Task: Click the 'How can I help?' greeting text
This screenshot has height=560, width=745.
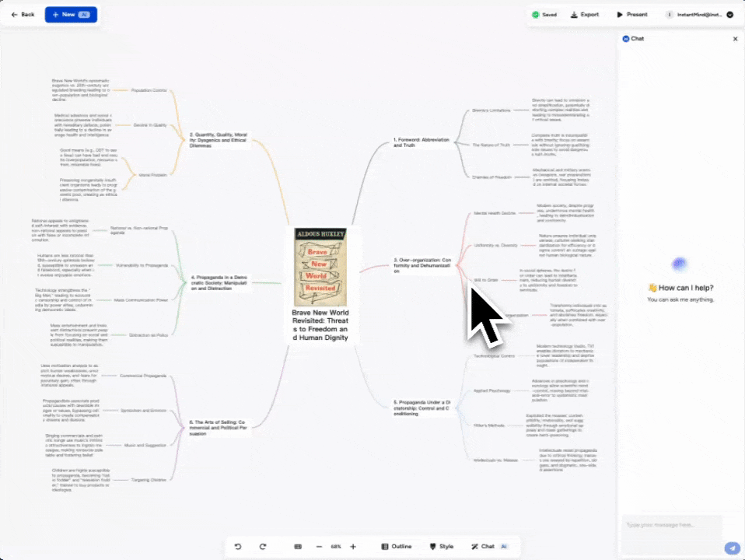Action: pos(686,288)
